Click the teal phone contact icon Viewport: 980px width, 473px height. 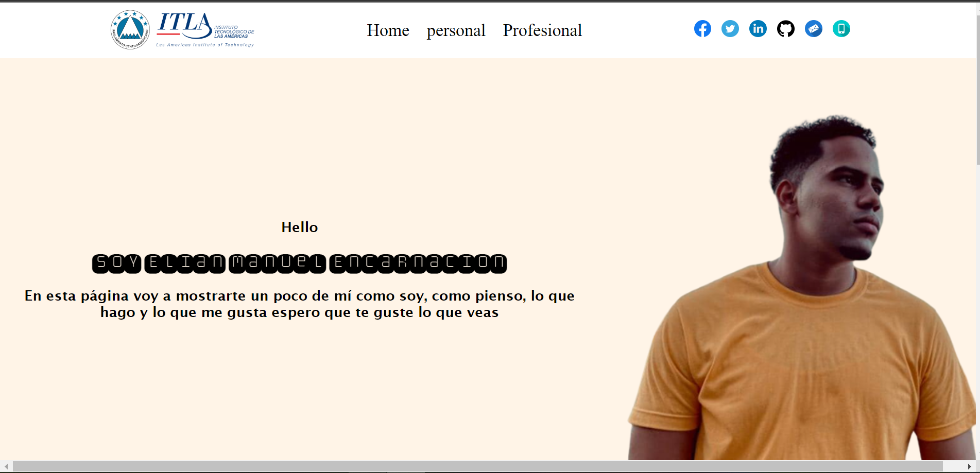(841, 29)
